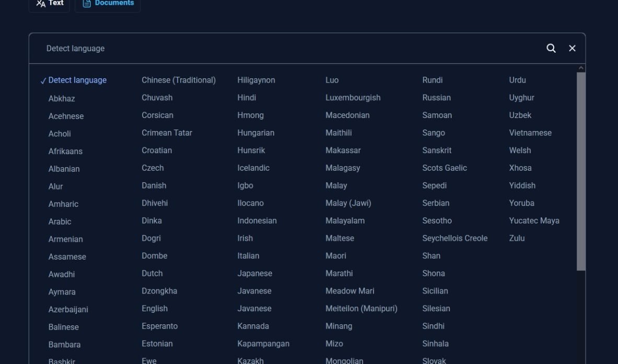Pick Japanese language
The image size is (618, 364).
pyautogui.click(x=254, y=274)
